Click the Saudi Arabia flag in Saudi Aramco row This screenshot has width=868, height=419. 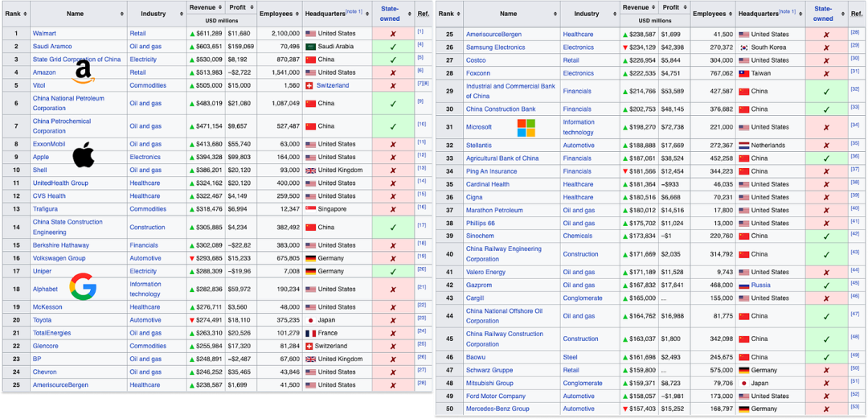(310, 47)
